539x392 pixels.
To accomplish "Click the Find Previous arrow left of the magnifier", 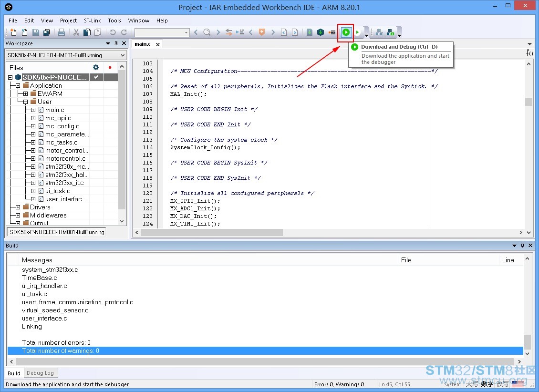I will pyautogui.click(x=196, y=32).
